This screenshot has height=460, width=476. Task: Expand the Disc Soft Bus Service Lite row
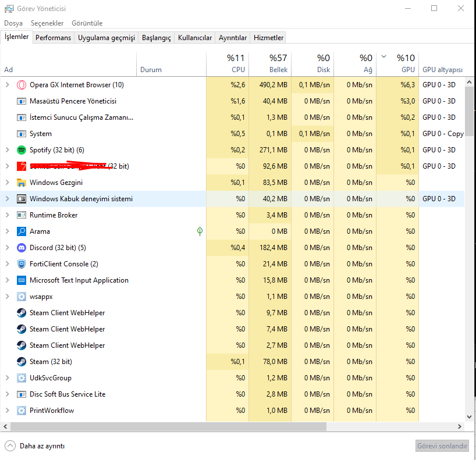pos(8,394)
